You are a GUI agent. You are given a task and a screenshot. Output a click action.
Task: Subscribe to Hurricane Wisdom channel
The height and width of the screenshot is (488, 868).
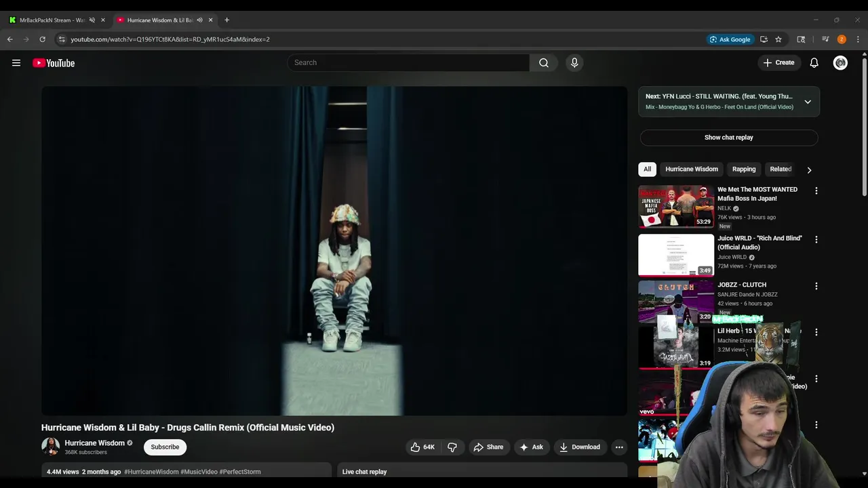pos(165,447)
